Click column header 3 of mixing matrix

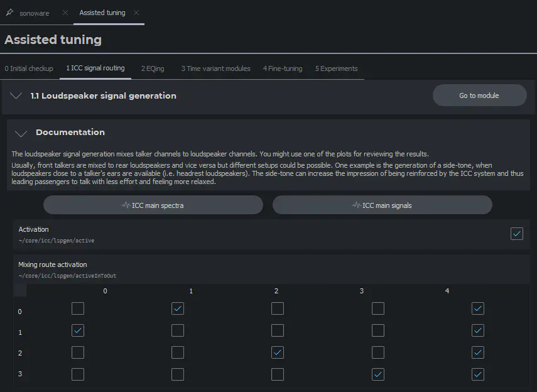coord(361,291)
